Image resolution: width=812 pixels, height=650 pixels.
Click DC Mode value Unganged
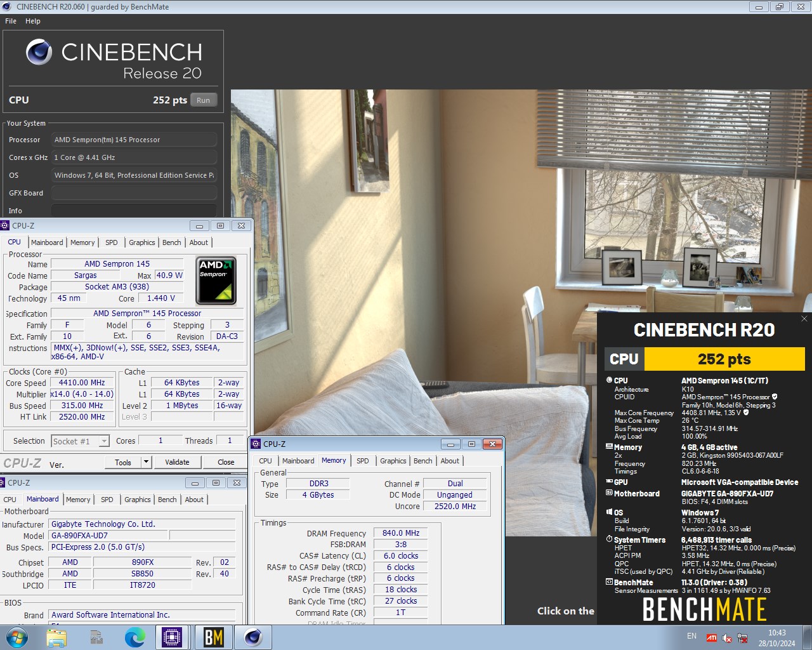coord(455,495)
